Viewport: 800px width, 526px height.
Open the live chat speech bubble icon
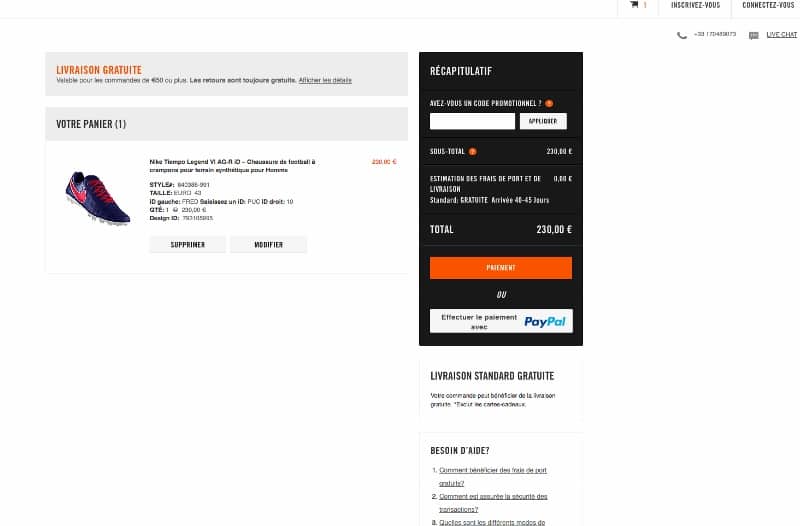point(754,35)
